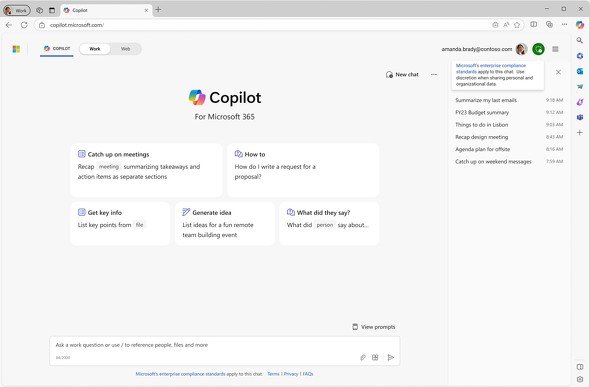Click the plus icon in Edge sidebar
The image size is (590, 387).
[x=580, y=133]
